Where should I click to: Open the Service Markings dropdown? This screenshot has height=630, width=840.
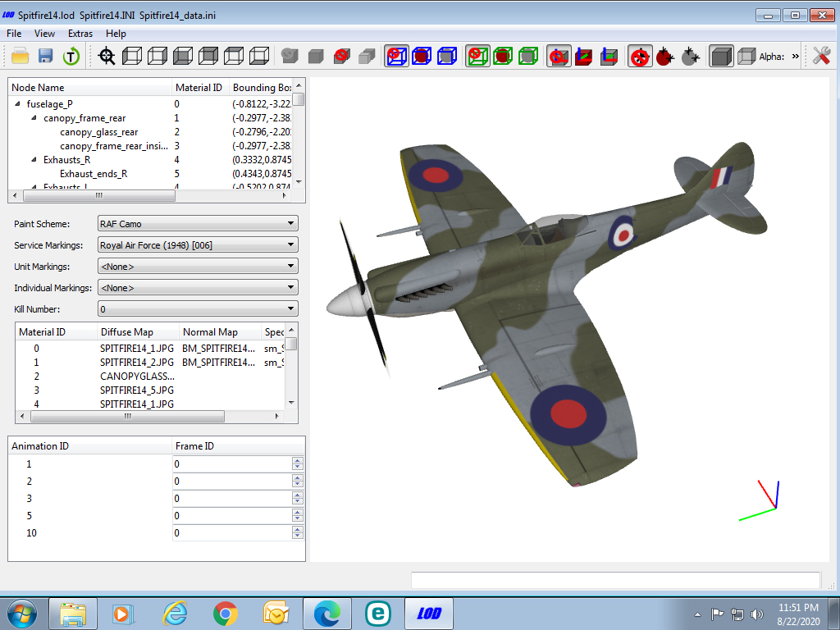pos(198,244)
